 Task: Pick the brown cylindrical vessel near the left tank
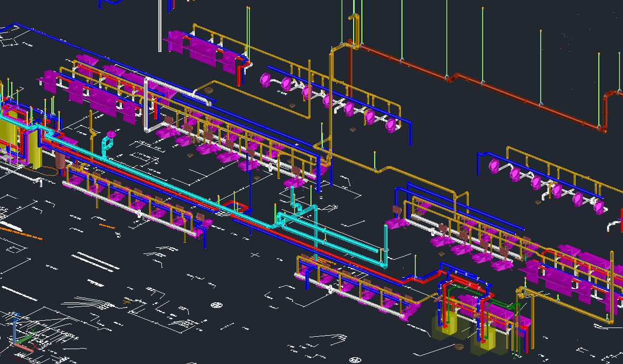[x=60, y=159]
